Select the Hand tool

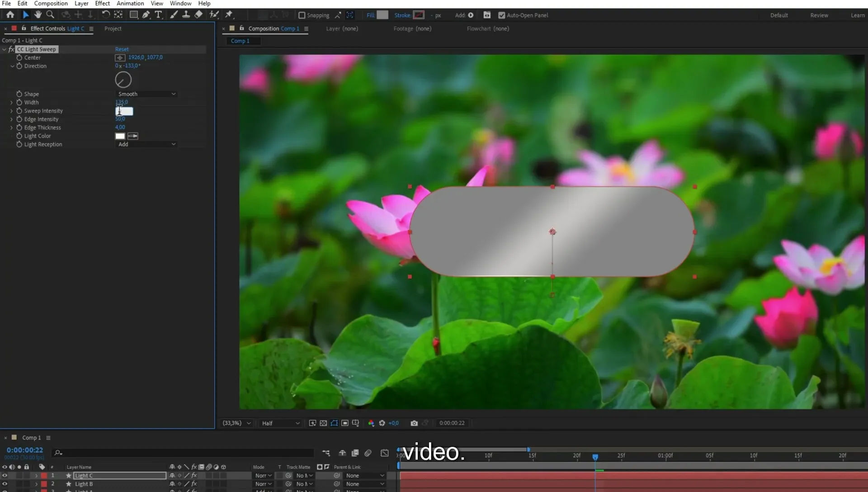click(x=38, y=14)
